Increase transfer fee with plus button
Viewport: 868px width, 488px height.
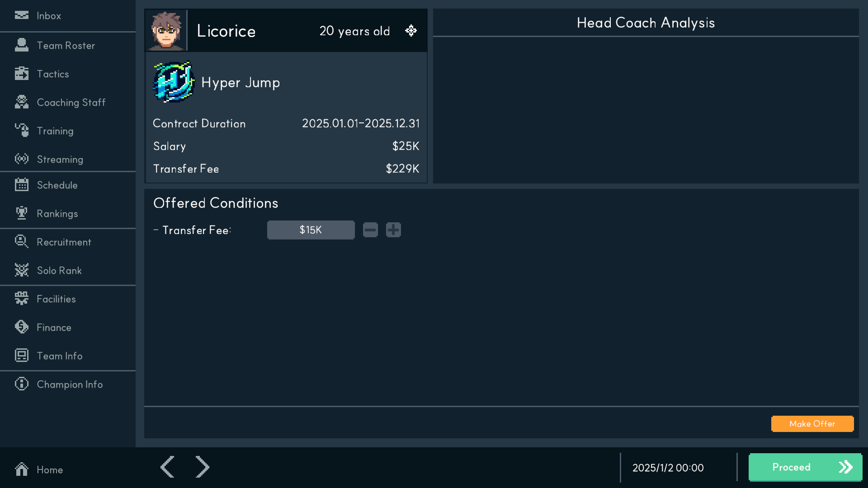coord(393,230)
